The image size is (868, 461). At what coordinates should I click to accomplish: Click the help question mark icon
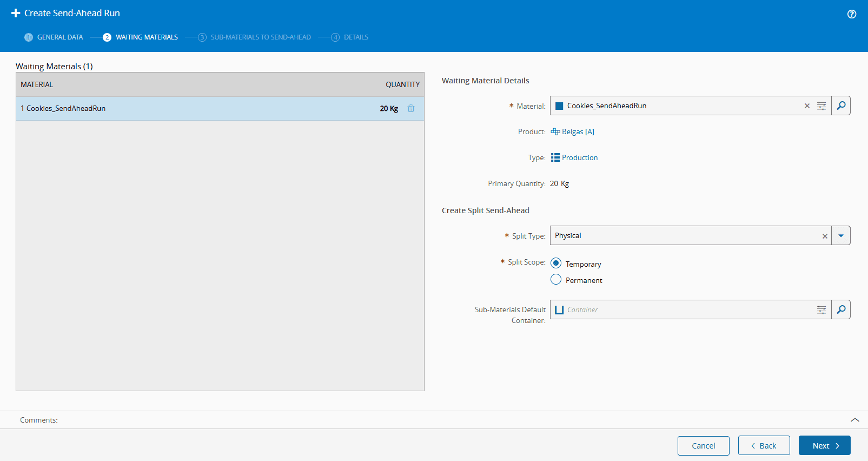(x=852, y=14)
